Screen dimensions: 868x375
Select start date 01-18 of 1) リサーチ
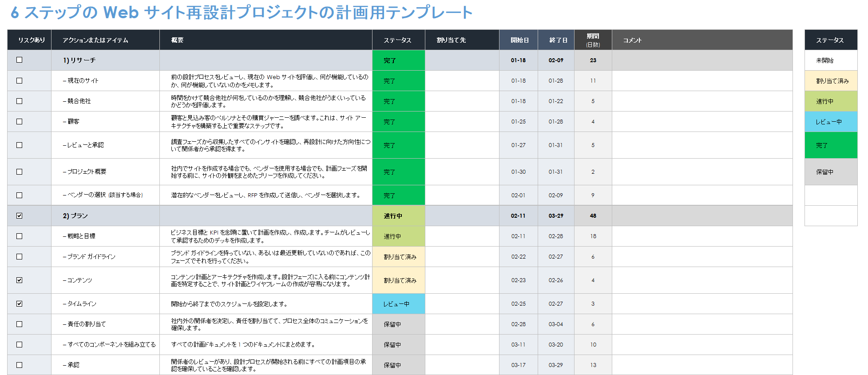point(519,60)
